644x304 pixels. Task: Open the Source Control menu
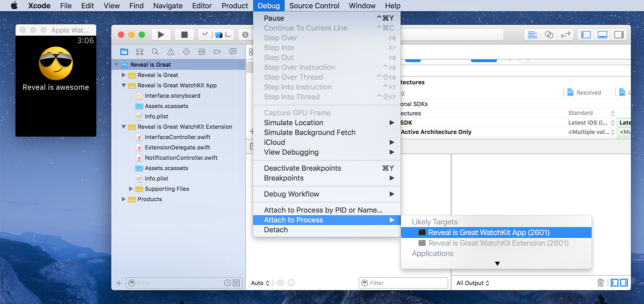[314, 6]
